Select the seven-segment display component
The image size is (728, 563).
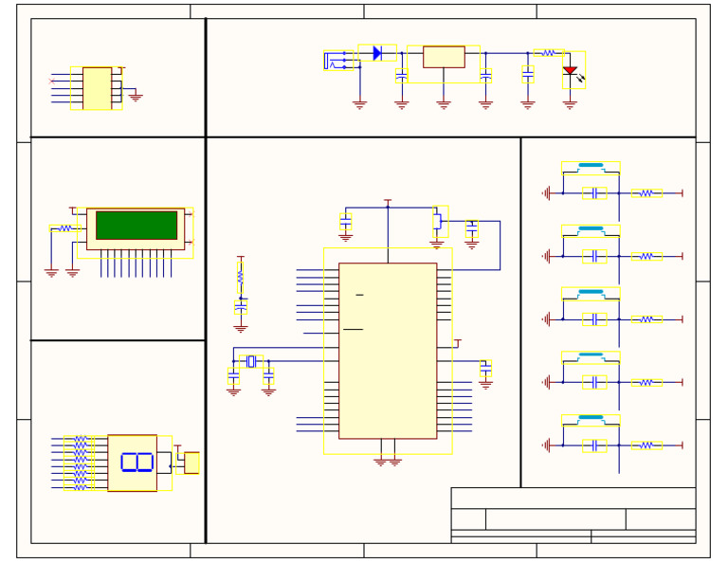point(133,463)
